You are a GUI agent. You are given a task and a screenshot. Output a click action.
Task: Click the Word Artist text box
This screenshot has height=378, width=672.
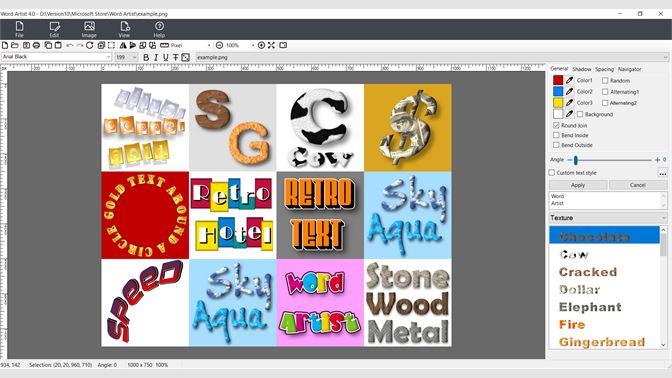point(608,200)
